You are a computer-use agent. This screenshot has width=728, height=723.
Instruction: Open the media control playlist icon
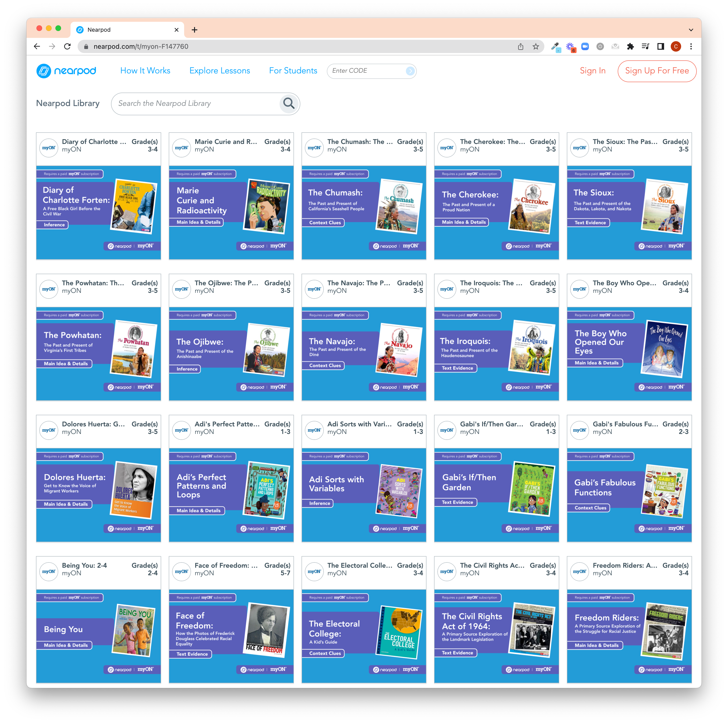[645, 46]
